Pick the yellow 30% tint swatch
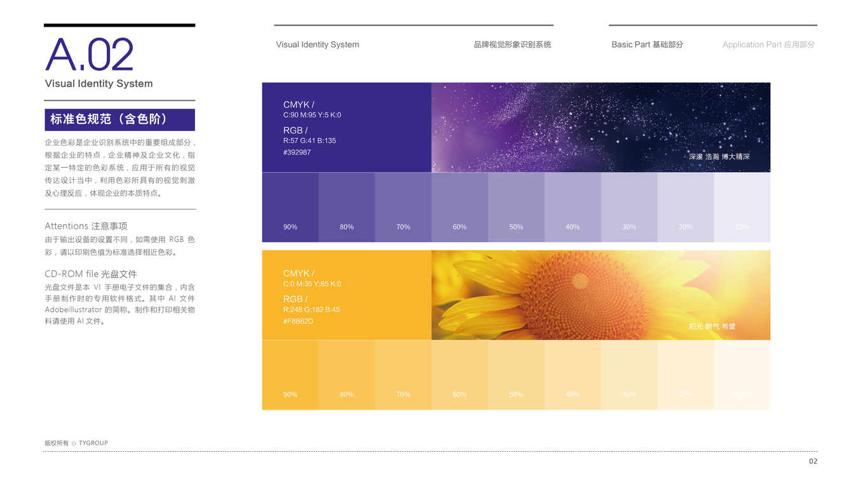The width and height of the screenshot is (868, 488). [x=630, y=375]
